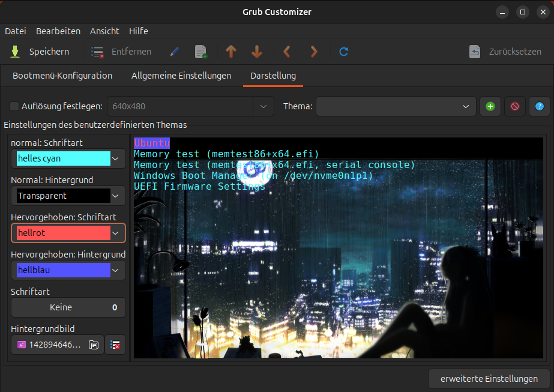Click the Speichern save icon

point(16,52)
